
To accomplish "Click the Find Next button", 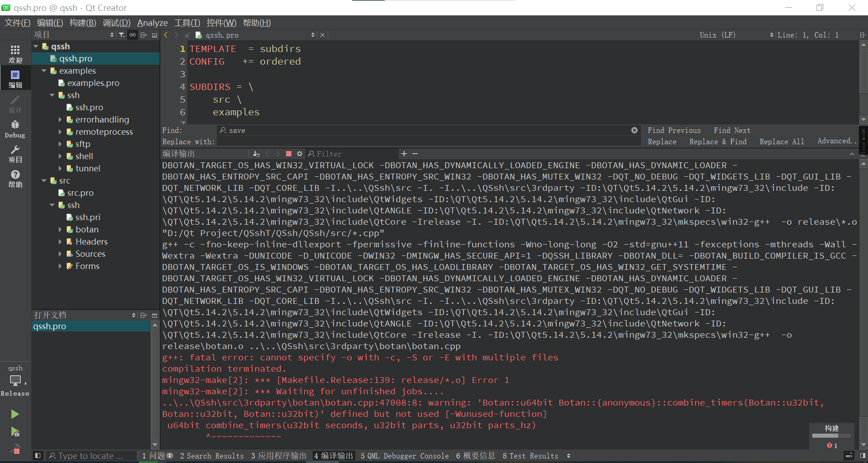I will (x=732, y=130).
